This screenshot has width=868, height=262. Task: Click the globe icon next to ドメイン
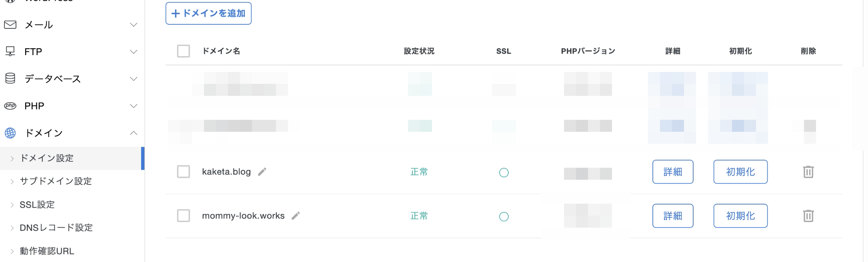click(x=10, y=133)
